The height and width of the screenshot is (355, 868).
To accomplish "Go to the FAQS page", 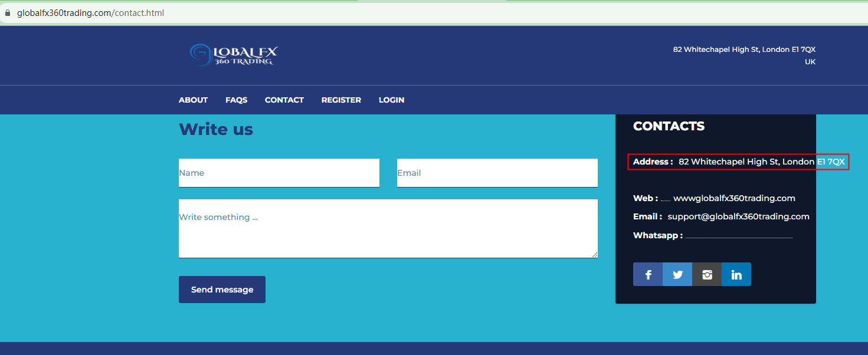I will point(236,100).
